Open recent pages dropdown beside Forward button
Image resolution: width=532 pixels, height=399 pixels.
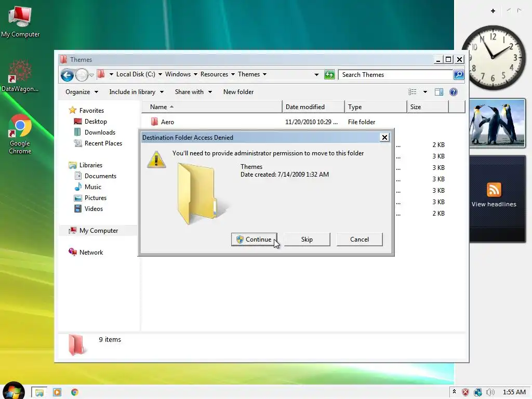91,75
